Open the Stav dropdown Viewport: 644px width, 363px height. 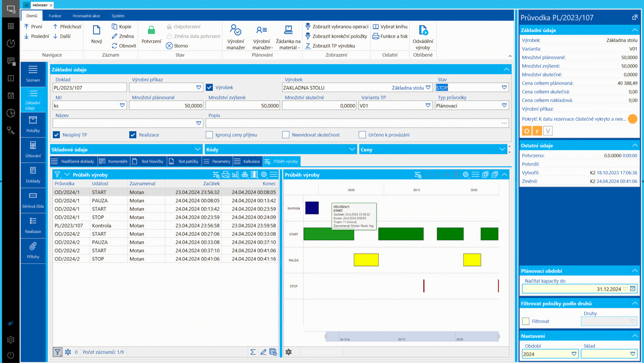[504, 88]
